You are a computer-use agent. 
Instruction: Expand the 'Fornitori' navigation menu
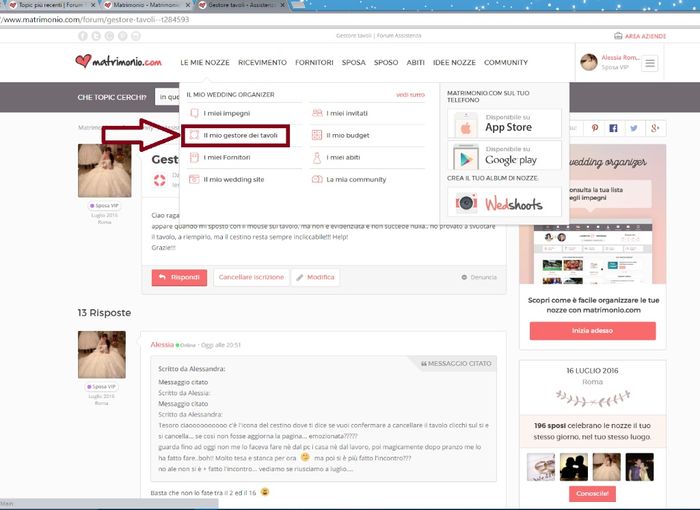314,62
